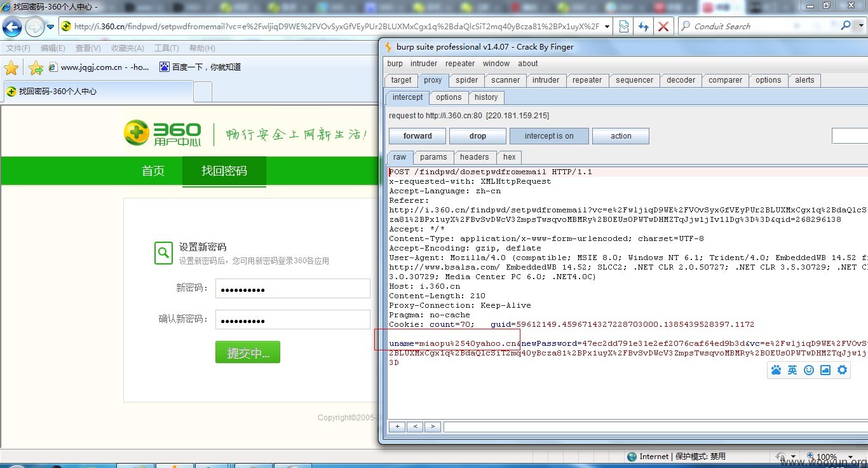Image resolution: width=868 pixels, height=468 pixels.
Task: Go back using the IE back arrow
Action: click(12, 27)
